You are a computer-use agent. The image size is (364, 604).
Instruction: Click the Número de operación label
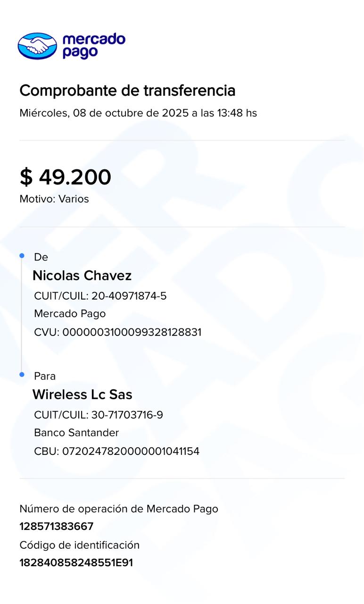(119, 509)
